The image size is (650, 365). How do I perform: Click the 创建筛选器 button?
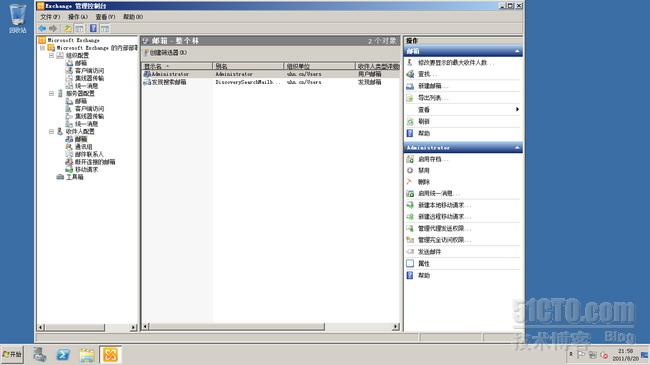[166, 53]
